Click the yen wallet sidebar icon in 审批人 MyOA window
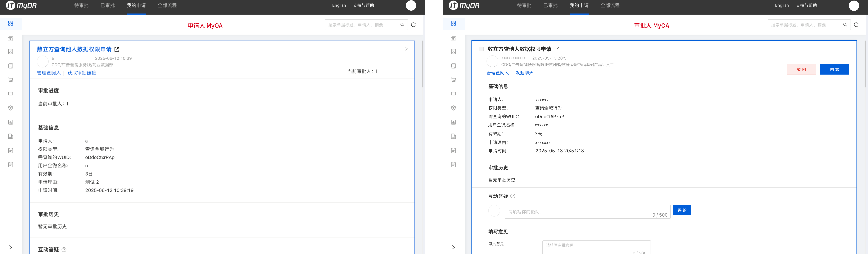 [x=453, y=39]
